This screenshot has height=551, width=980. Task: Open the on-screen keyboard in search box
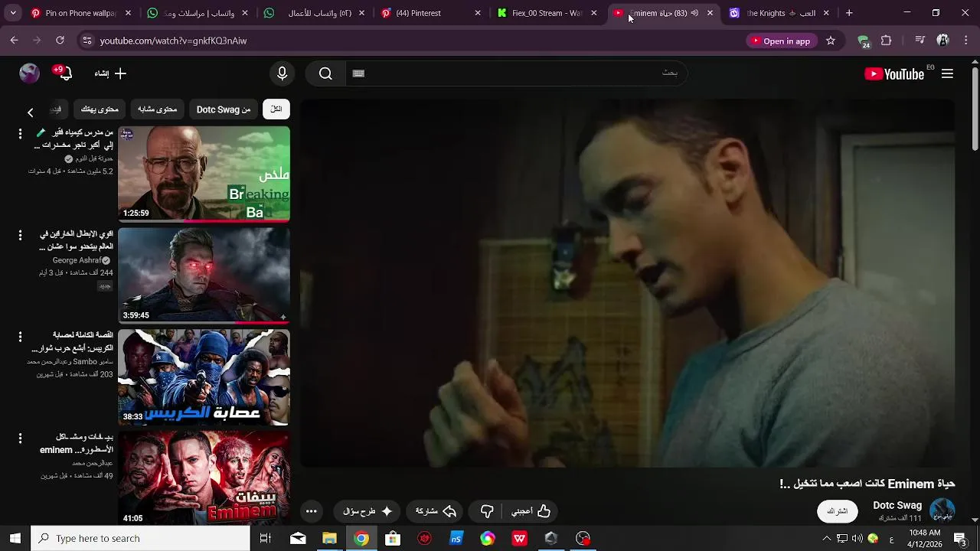(x=358, y=73)
